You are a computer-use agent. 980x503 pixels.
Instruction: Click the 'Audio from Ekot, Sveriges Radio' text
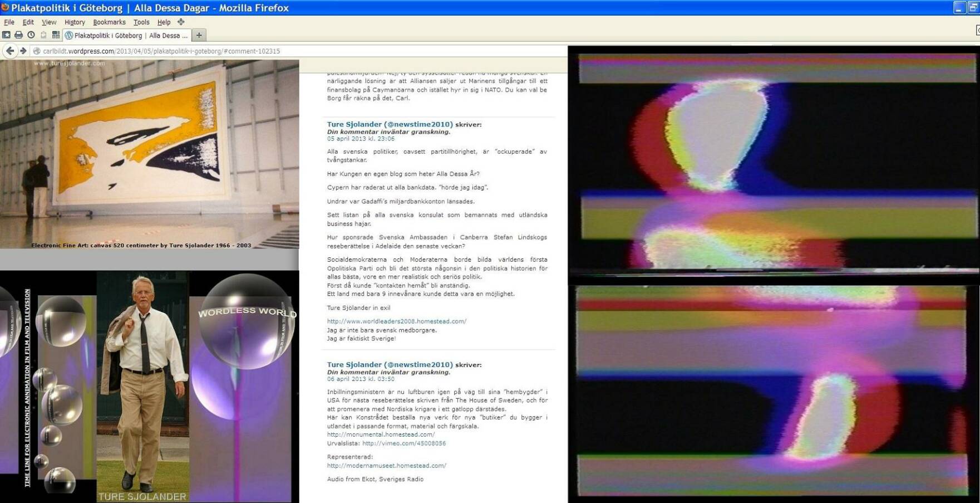point(375,479)
